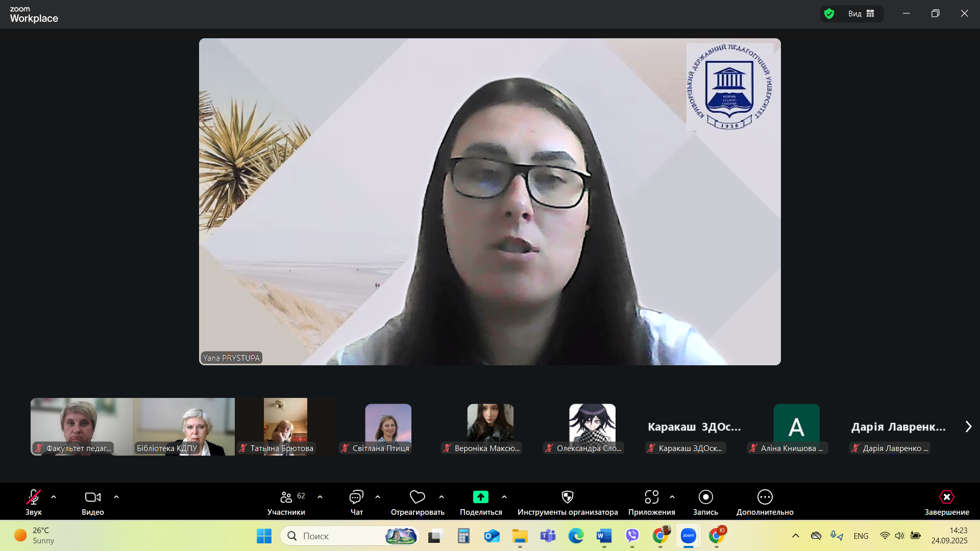Expand audio options arrow next to mic
Image resolution: width=980 pixels, height=551 pixels.
[54, 497]
